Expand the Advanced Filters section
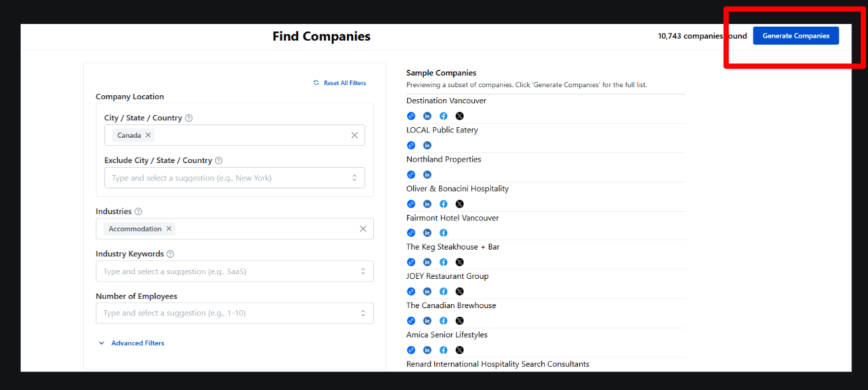Screen dimensions: 868x390 point(131,343)
